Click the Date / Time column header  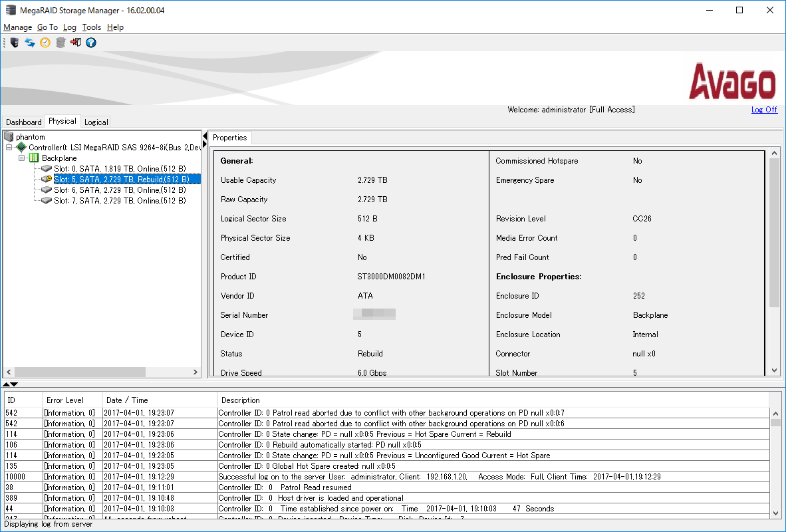click(x=160, y=400)
